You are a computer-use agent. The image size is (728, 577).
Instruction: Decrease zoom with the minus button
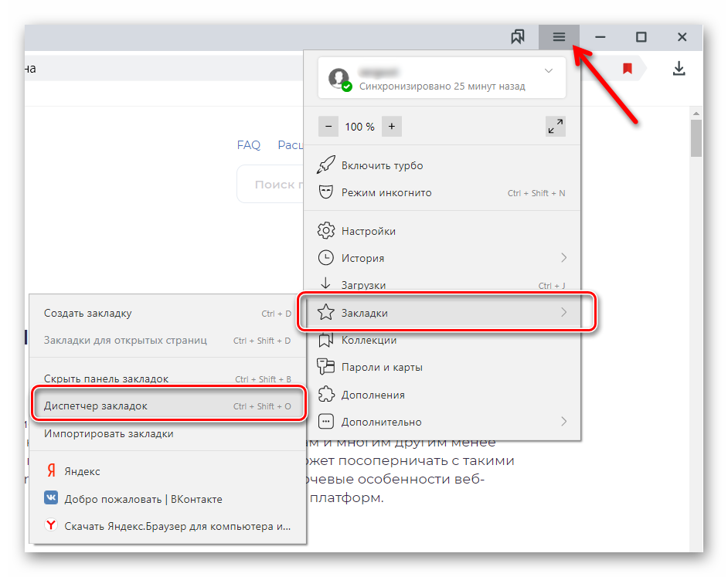point(328,127)
